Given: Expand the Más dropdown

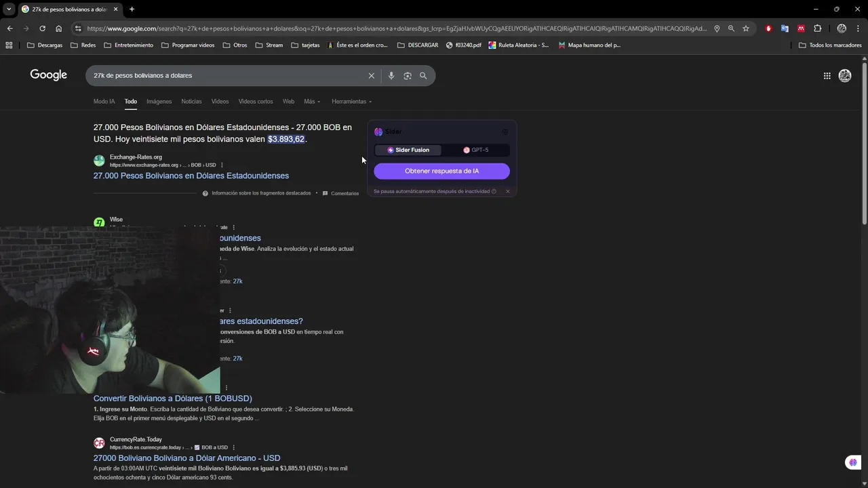Looking at the screenshot, I should click(312, 102).
